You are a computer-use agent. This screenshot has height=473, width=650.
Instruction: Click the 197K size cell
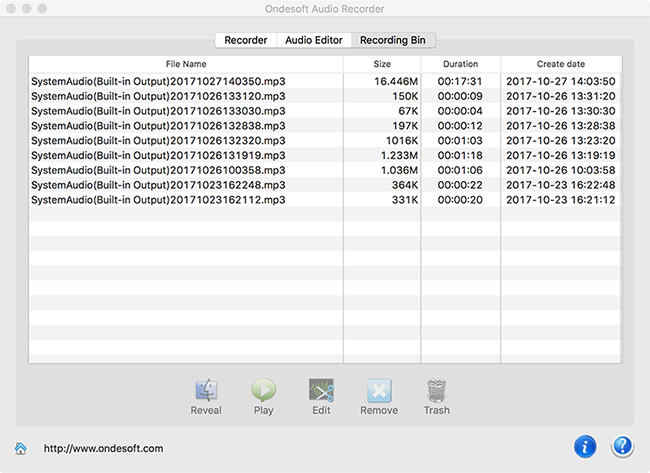(405, 126)
